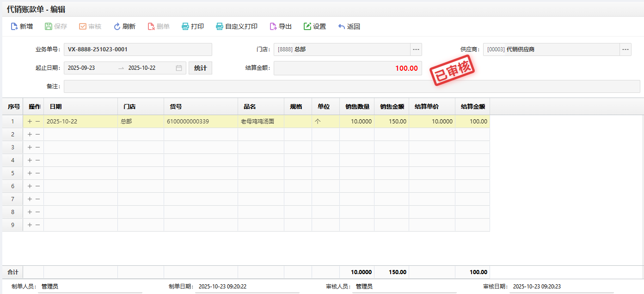
Task: Click the start date 2025-09-23
Action: (x=82, y=68)
